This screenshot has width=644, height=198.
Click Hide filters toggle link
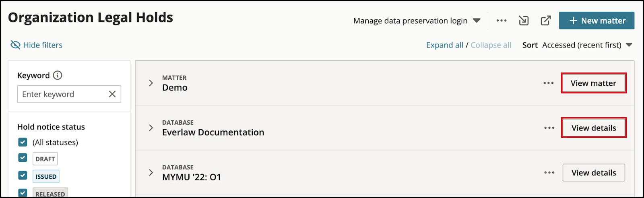coord(36,45)
